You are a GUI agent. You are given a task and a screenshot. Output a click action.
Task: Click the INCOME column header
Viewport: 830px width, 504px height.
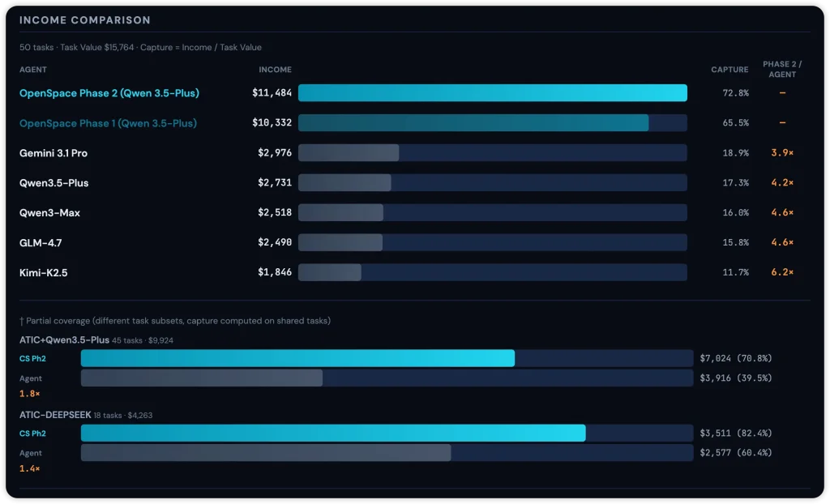[x=275, y=70]
